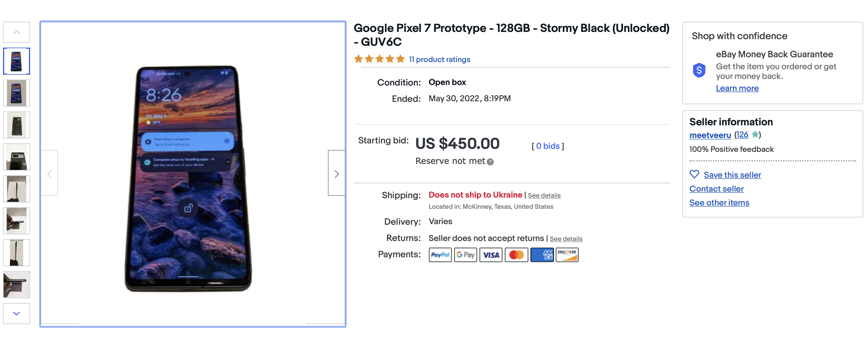Click the seller's feedback star icon
Screen dimensions: 868x338
click(755, 135)
